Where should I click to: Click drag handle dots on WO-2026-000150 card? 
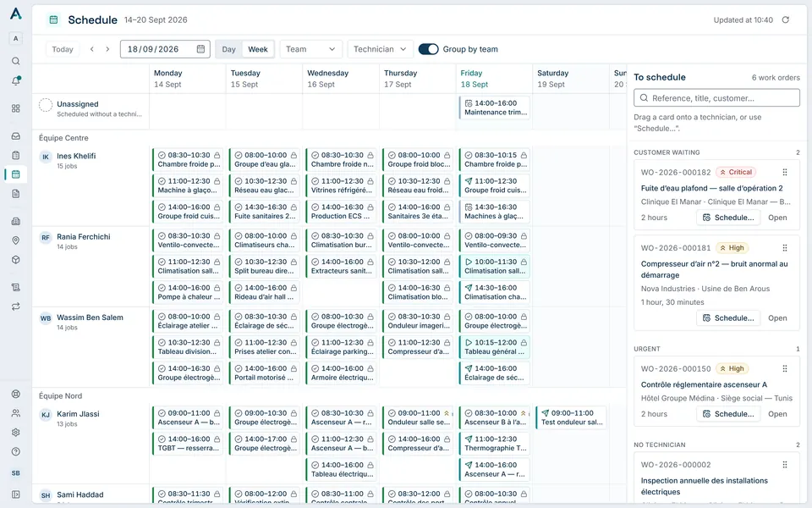[785, 368]
